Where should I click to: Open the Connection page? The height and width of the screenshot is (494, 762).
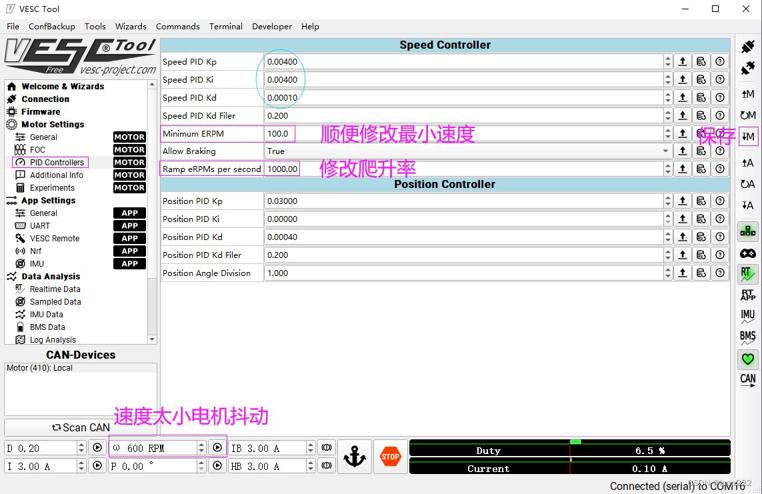(x=45, y=99)
